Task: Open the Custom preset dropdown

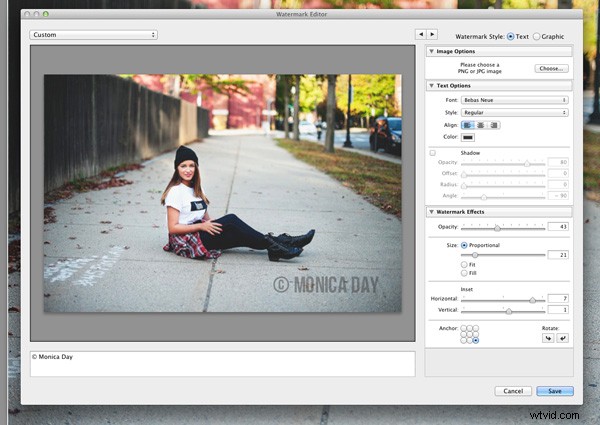Action: click(x=93, y=35)
